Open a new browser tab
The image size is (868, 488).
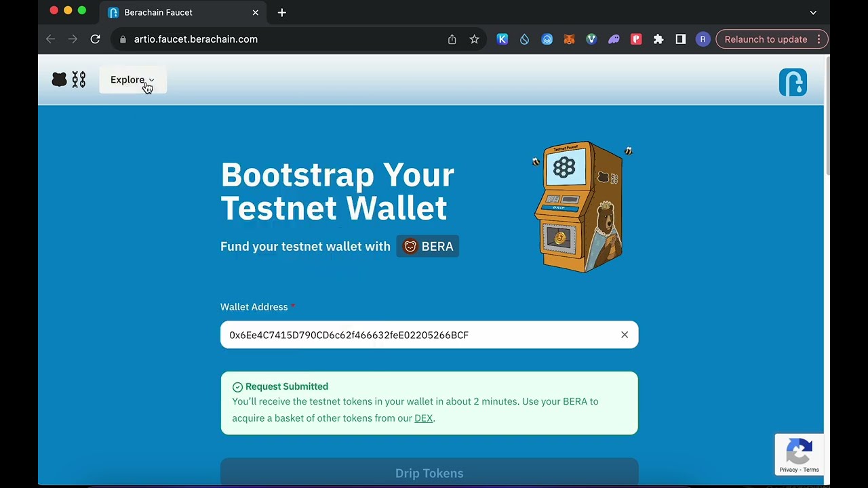[282, 12]
